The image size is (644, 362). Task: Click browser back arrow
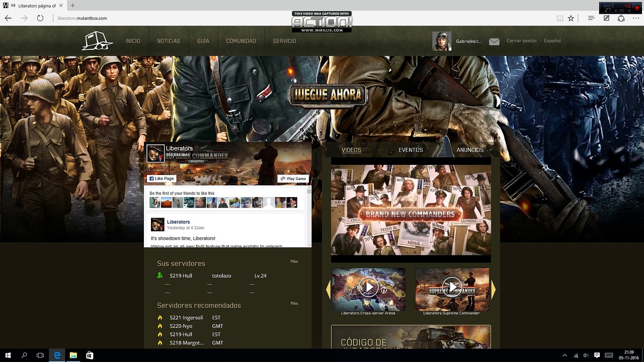coord(8,18)
